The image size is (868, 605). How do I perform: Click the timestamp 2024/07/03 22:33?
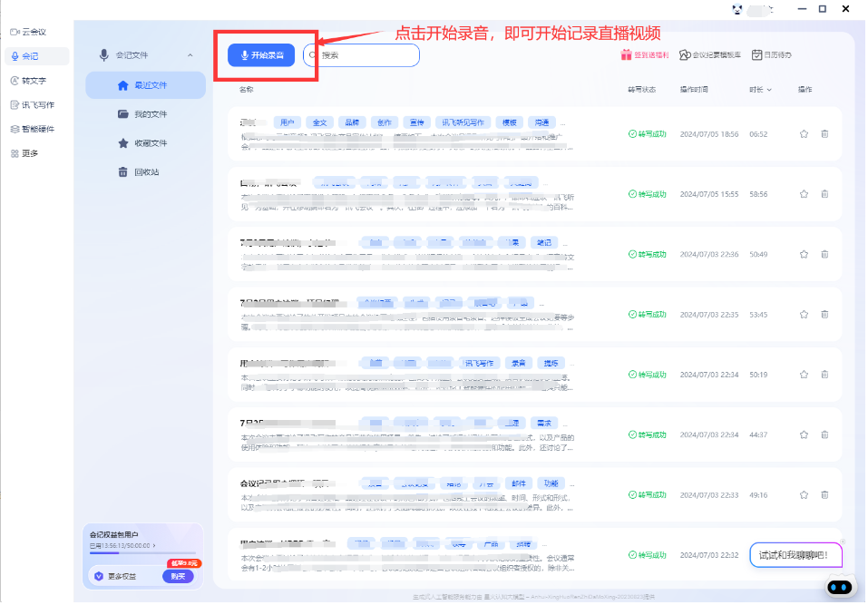click(709, 495)
